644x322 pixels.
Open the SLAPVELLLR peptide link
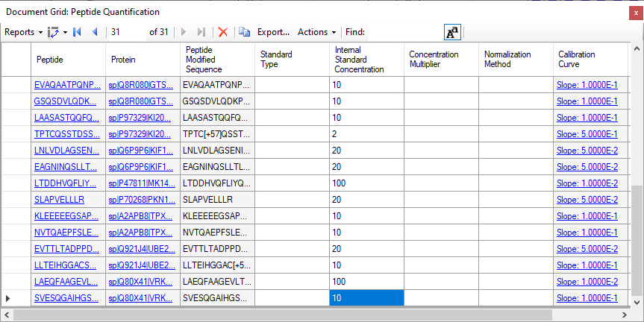tap(59, 200)
